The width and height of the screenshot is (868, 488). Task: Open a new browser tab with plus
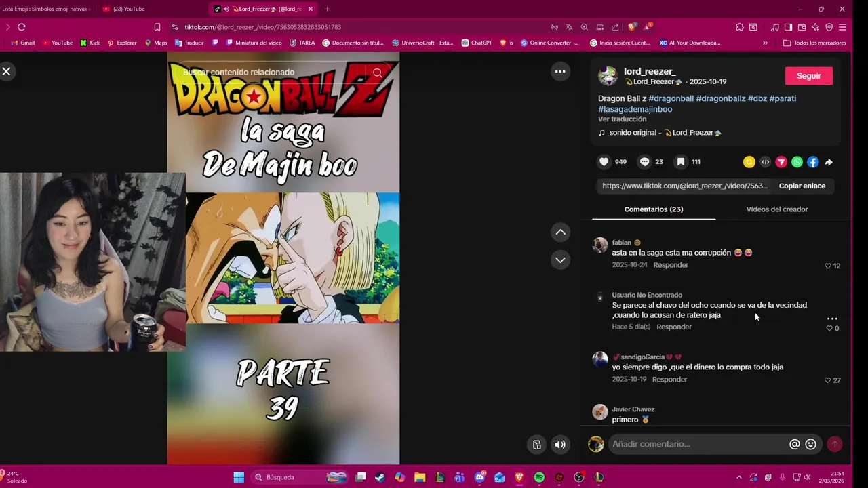tap(327, 9)
